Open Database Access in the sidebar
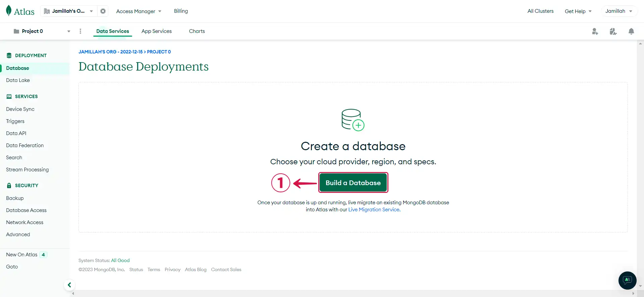The width and height of the screenshot is (644, 297). 26,210
